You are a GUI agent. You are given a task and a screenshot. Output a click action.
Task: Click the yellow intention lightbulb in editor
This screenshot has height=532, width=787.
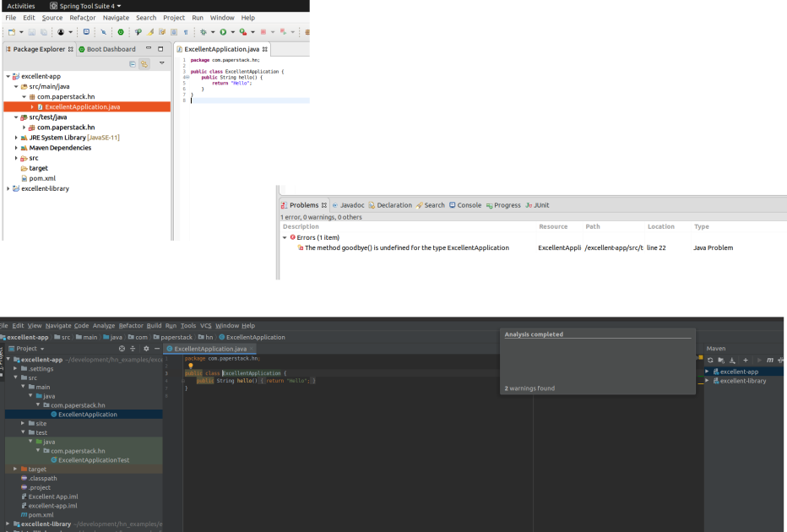tap(191, 366)
